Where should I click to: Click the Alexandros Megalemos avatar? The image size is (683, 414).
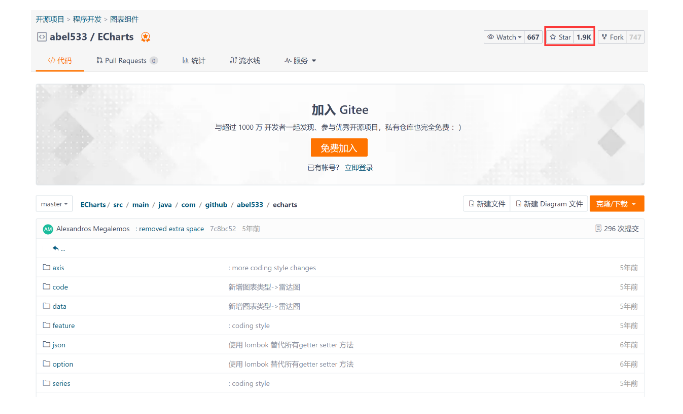48,229
